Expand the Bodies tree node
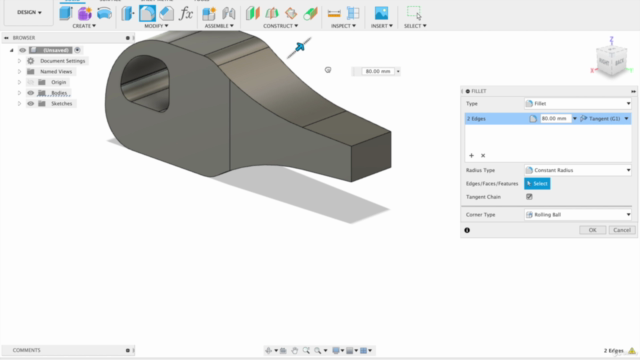 [x=19, y=93]
